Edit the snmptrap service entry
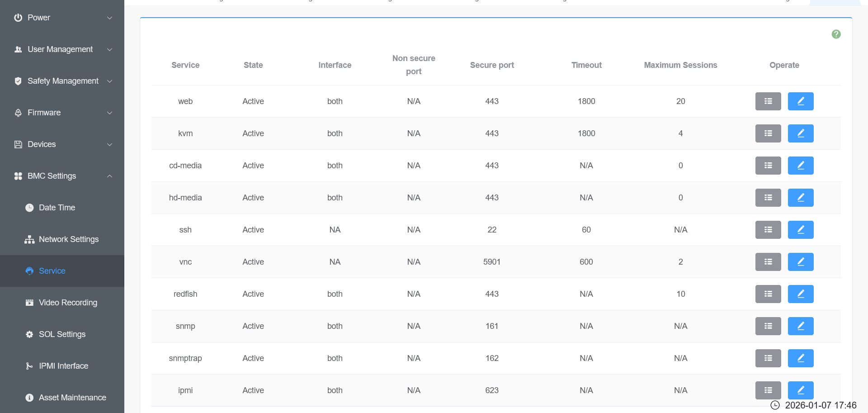 point(800,358)
